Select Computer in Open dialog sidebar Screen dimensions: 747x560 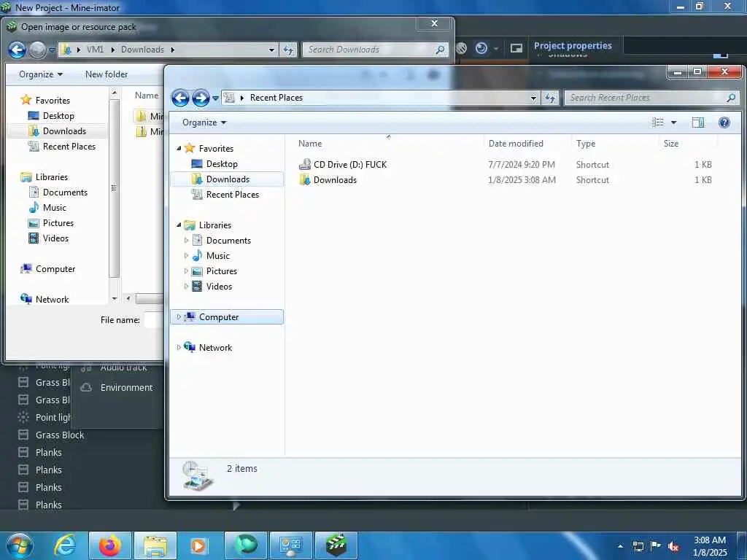pyautogui.click(x=47, y=269)
